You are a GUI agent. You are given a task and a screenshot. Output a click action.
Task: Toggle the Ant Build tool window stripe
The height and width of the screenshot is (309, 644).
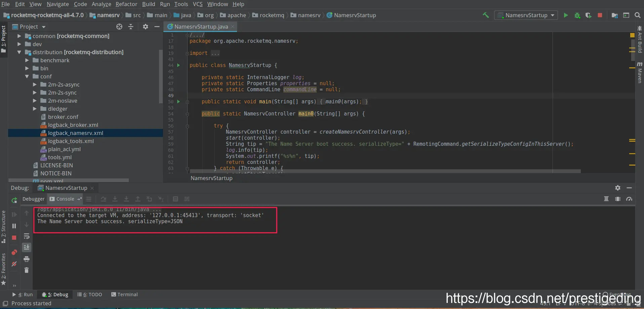pyautogui.click(x=640, y=39)
